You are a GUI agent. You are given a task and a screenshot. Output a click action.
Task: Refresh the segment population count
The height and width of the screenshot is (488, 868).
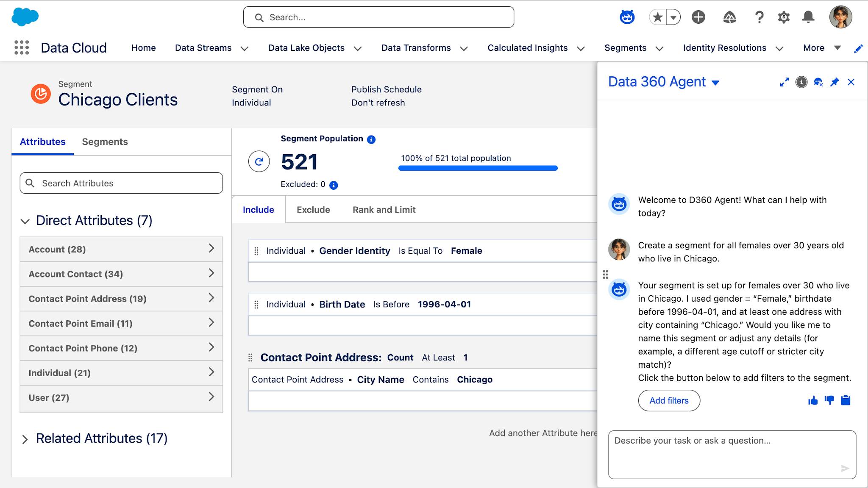coord(259,161)
